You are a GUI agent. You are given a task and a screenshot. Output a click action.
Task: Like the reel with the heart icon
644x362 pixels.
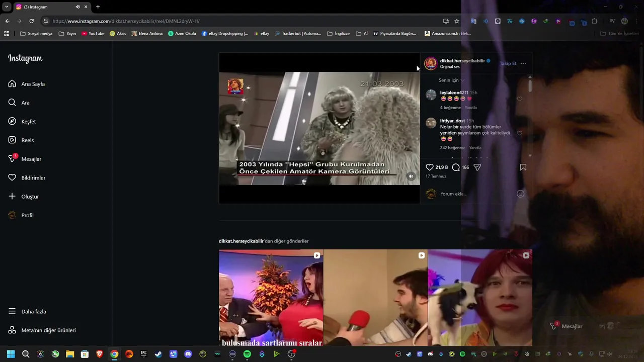pyautogui.click(x=430, y=167)
